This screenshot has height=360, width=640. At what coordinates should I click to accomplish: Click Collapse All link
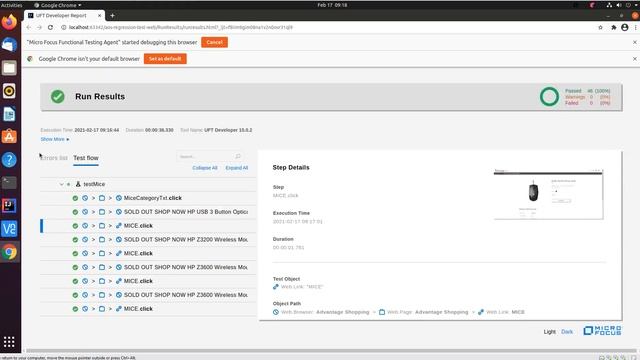point(204,168)
